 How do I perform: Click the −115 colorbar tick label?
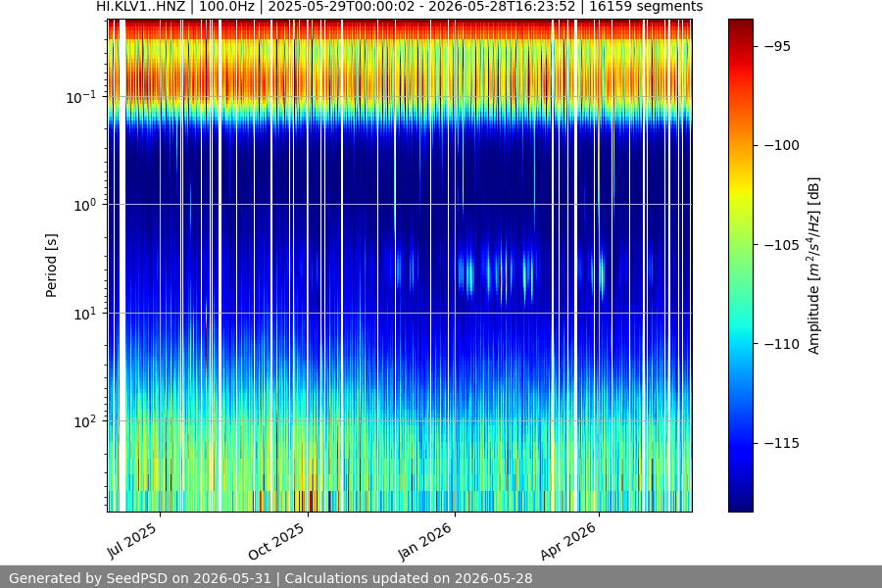pyautogui.click(x=782, y=443)
